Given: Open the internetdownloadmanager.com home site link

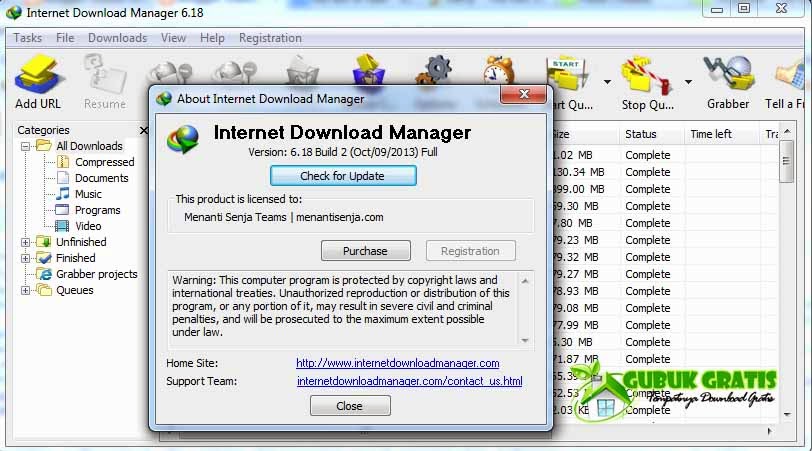Looking at the screenshot, I should tap(398, 363).
